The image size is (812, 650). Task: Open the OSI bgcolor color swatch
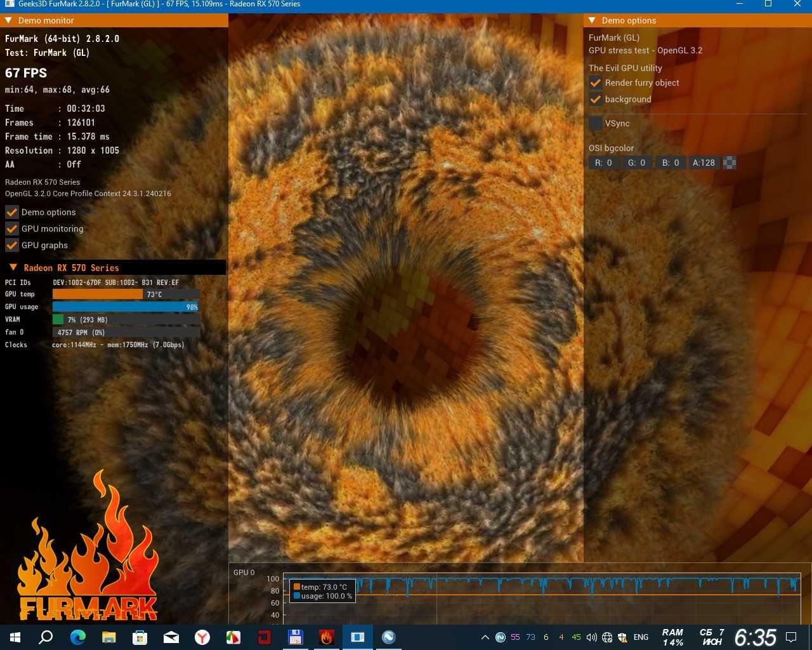tap(730, 162)
